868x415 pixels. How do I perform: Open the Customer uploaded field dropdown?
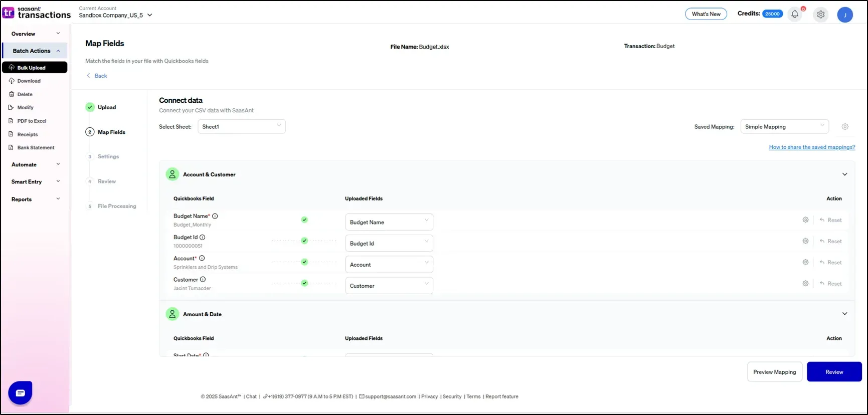point(389,286)
